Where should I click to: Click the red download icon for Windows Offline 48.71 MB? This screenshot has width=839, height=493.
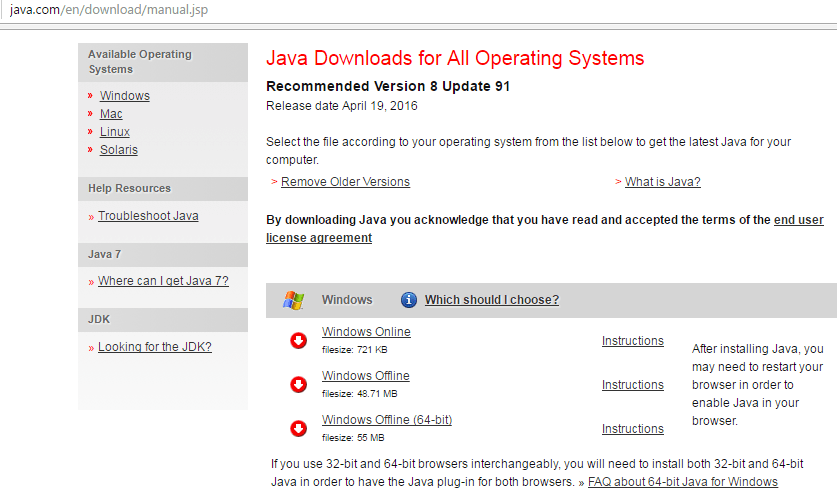coord(299,384)
